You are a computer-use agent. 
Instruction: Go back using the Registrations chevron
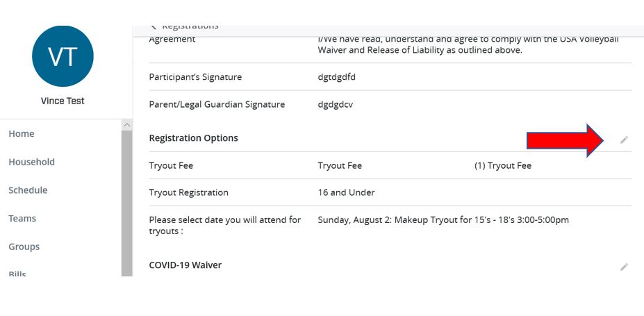tap(154, 27)
